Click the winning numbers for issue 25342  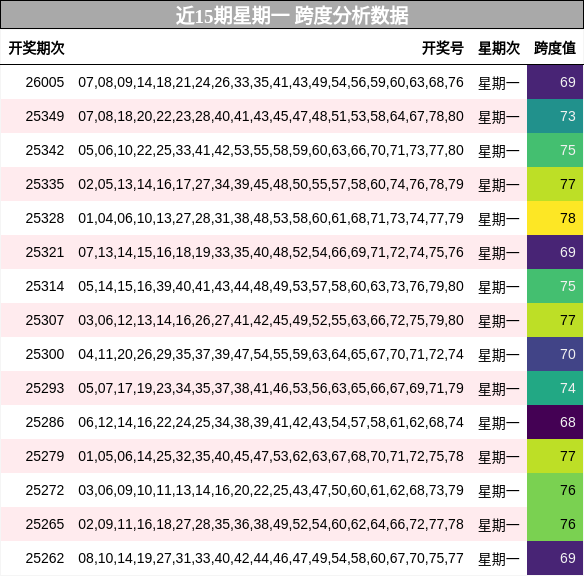pyautogui.click(x=271, y=150)
